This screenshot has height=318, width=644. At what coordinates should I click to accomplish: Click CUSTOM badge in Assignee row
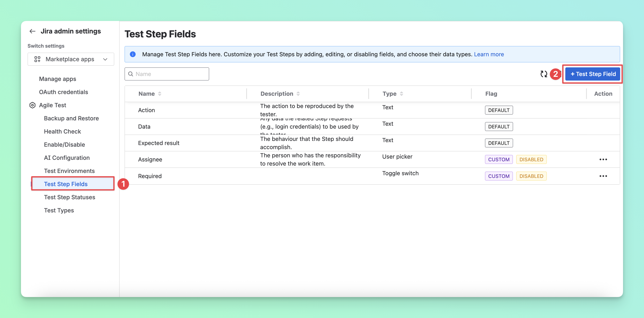coord(499,159)
